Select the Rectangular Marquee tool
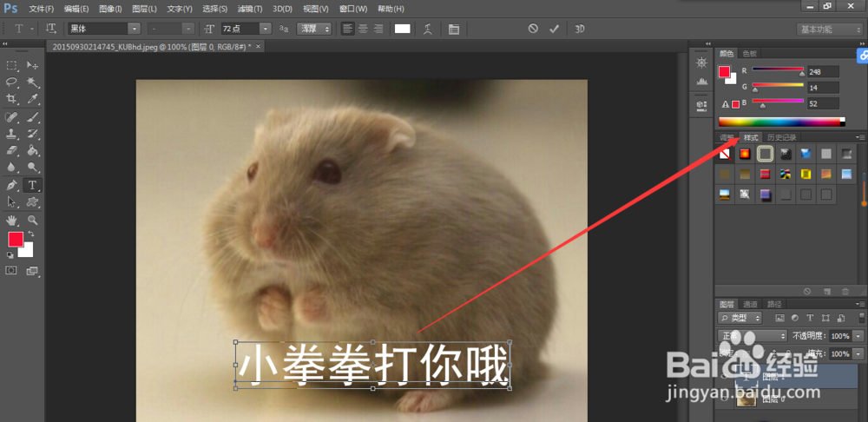The image size is (868, 422). (11, 65)
